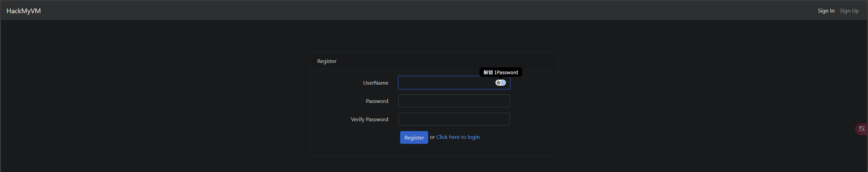Click the blue 1Password logo in UserName field
Screen dimensions: 868x172
(503, 83)
